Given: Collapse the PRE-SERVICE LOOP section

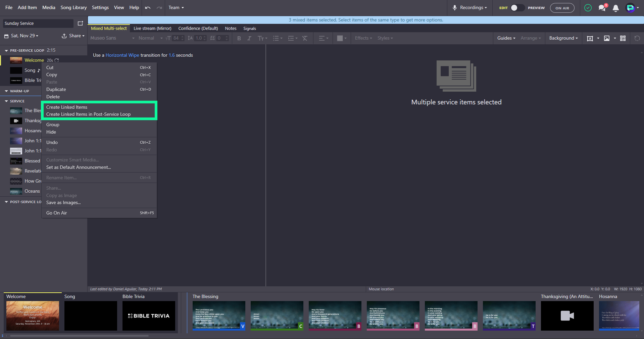Looking at the screenshot, I should click(6, 51).
